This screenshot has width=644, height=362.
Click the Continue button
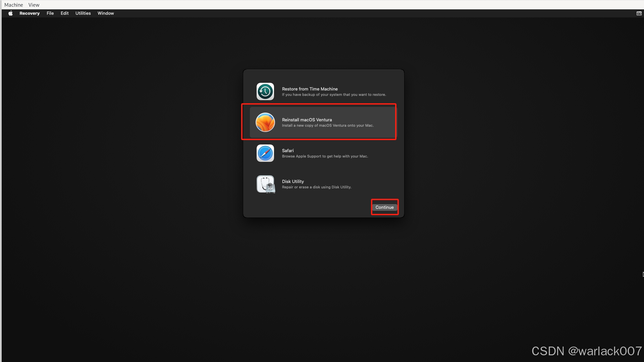pyautogui.click(x=385, y=207)
